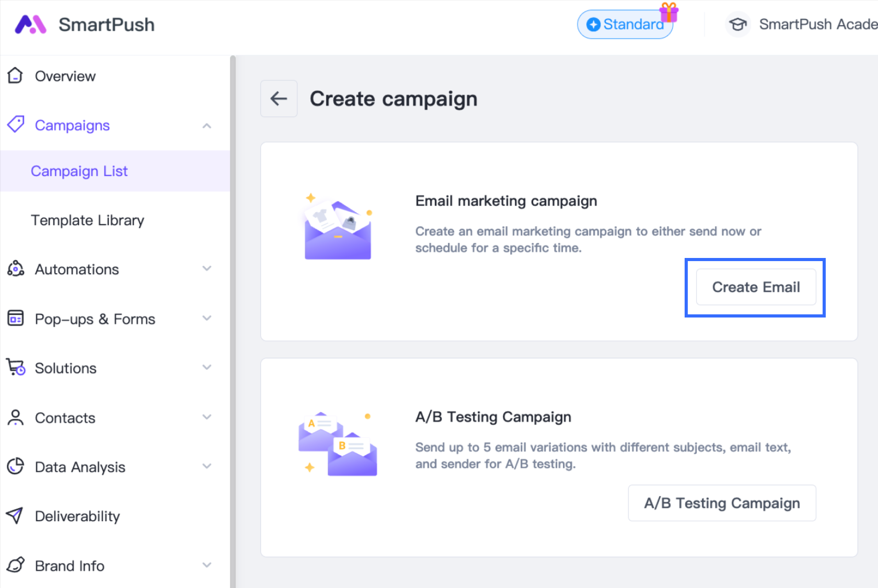Open the SmartPush Academy graduation cap icon
The width and height of the screenshot is (878, 588).
point(737,25)
